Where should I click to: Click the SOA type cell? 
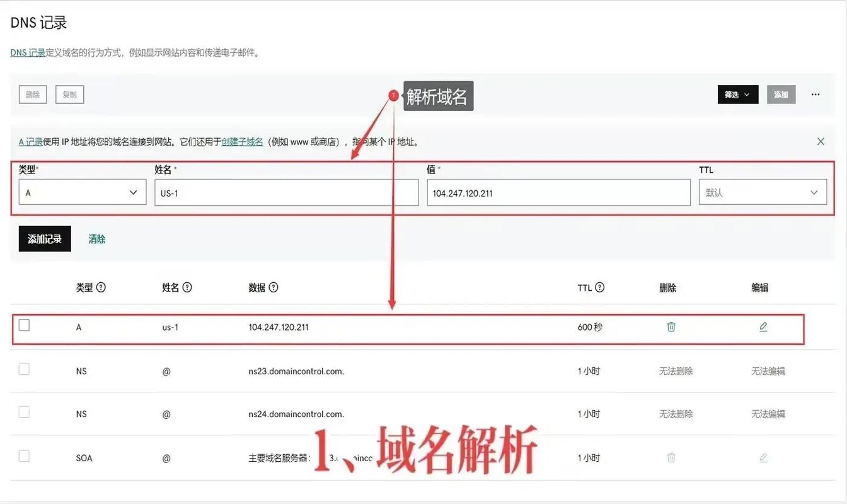click(84, 458)
